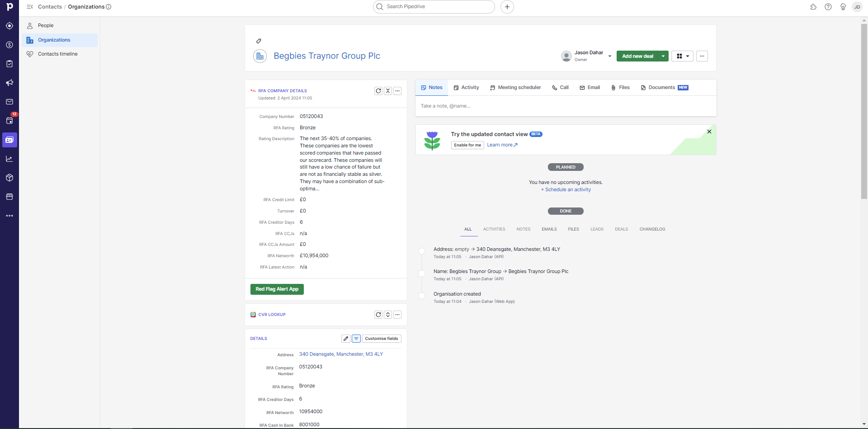868x429 pixels.
Task: Open the Meeting scheduler tab
Action: point(515,88)
